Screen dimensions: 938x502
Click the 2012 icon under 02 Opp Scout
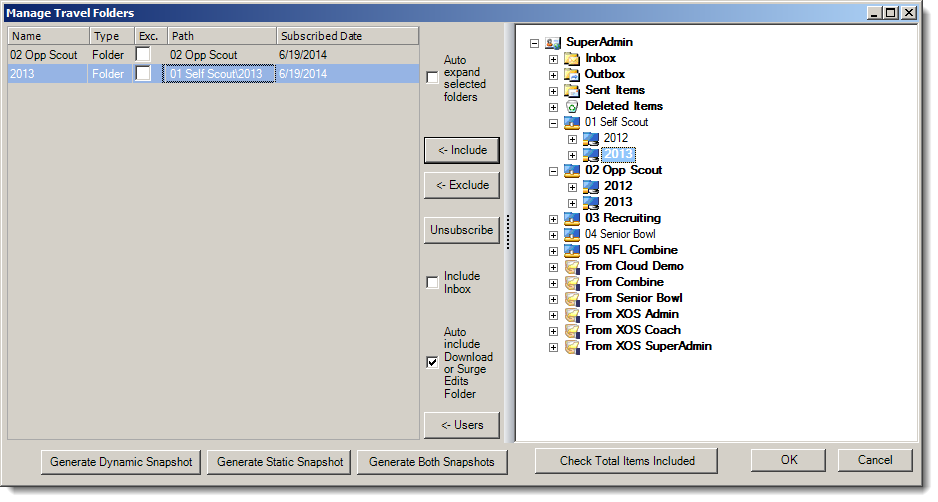click(591, 187)
